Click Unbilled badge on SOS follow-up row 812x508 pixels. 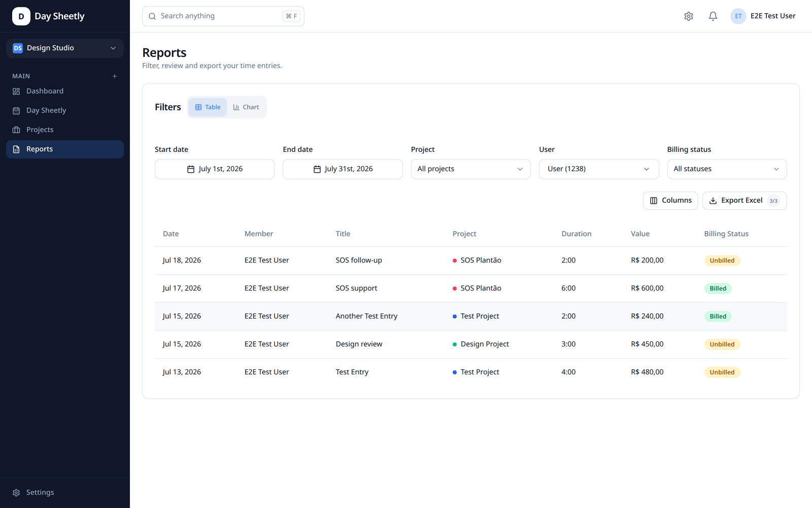point(722,261)
